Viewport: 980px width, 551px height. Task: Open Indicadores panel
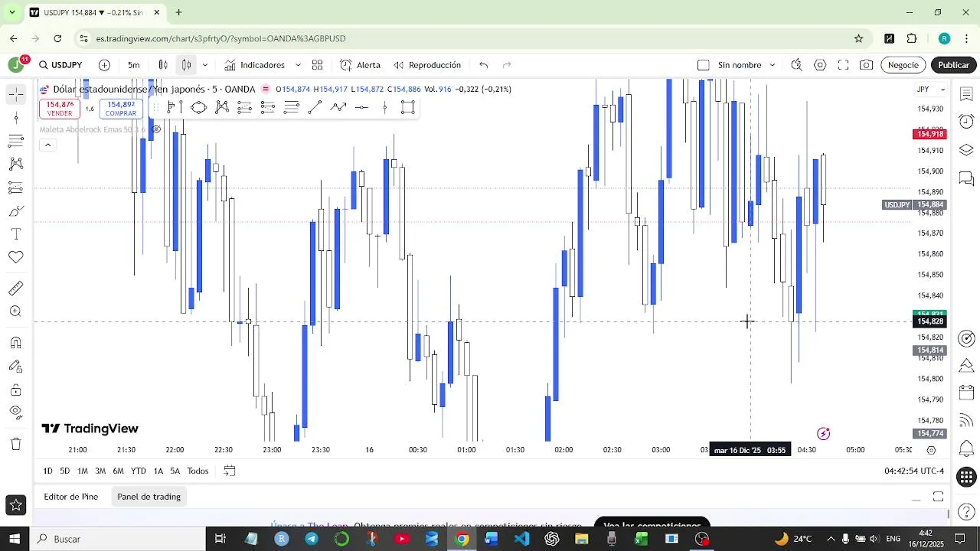click(x=254, y=65)
